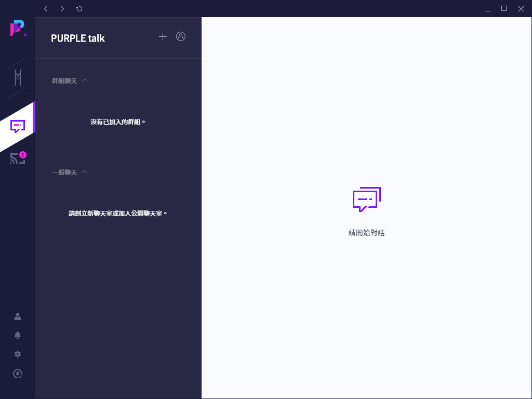This screenshot has height=399, width=532.
Task: Click the download icon at sidebar bottom
Action: coord(17,373)
